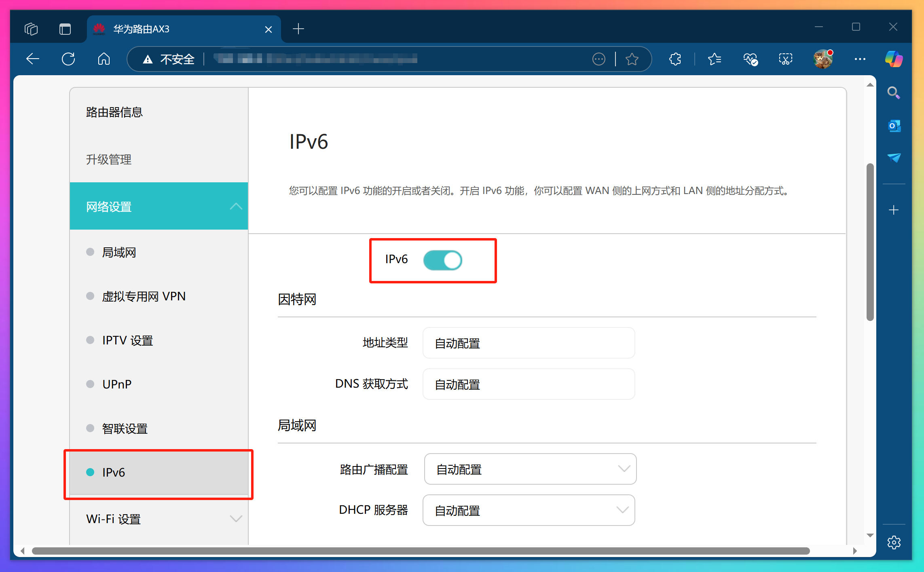The height and width of the screenshot is (572, 924).
Task: Start a Web capture screenshot
Action: click(785, 59)
